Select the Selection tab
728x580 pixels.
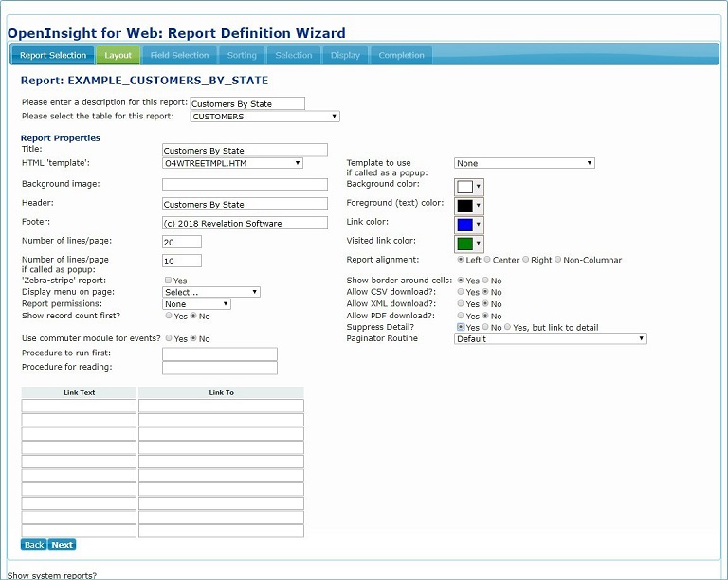294,55
